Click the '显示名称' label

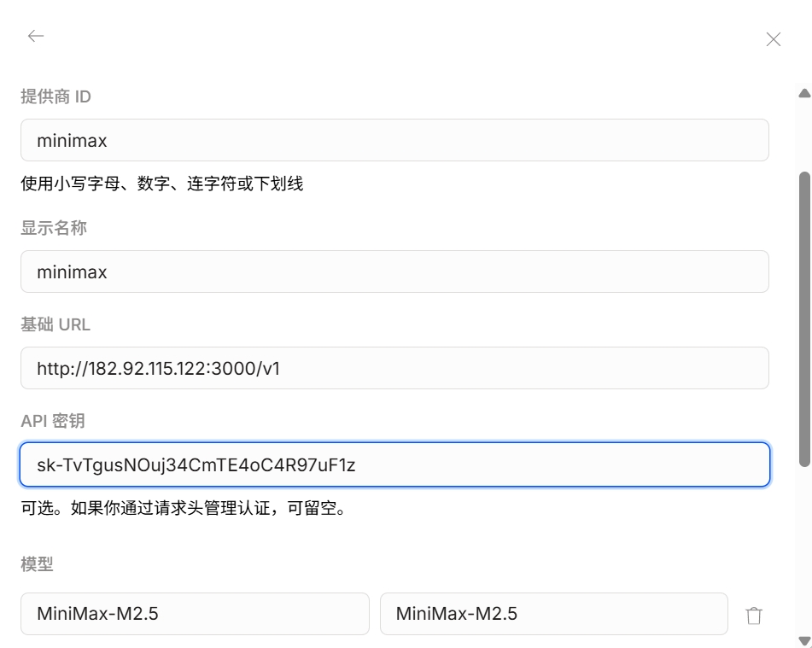[x=54, y=228]
